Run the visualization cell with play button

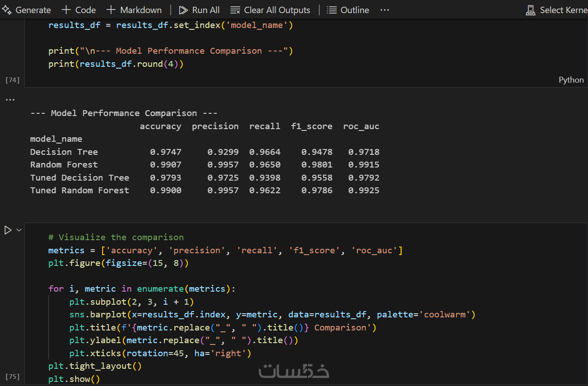point(8,230)
